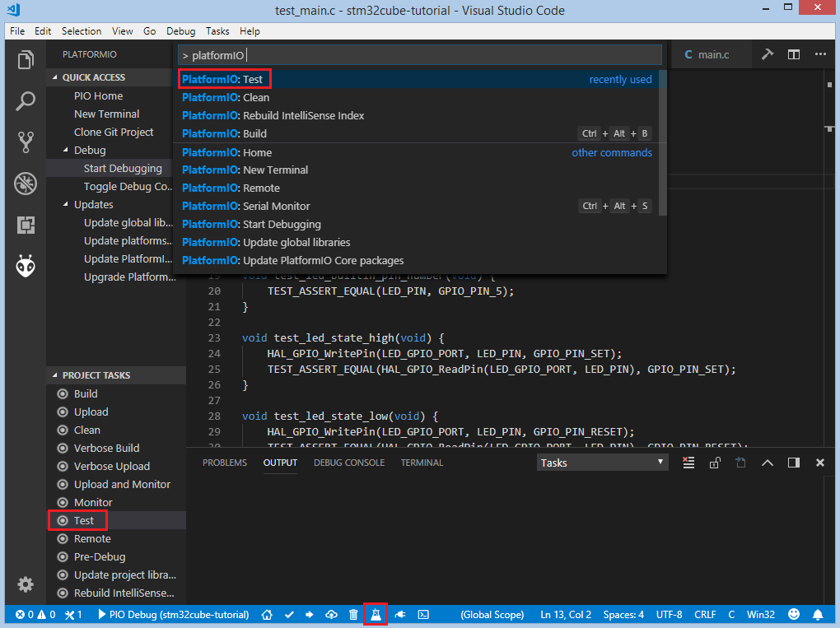Run the PlatformIO: Test command
This screenshot has width=840, height=628.
coord(419,79)
